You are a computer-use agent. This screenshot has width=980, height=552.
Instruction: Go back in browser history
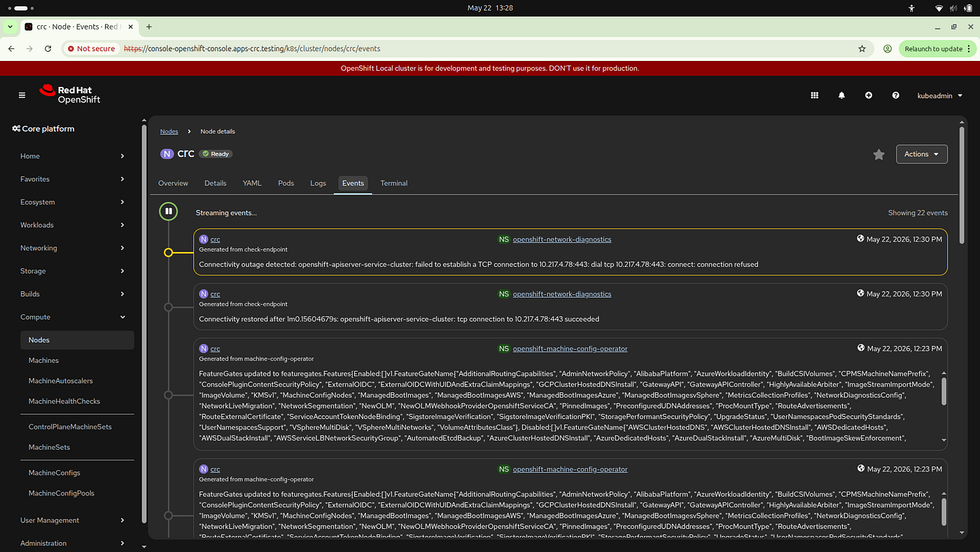(x=11, y=49)
